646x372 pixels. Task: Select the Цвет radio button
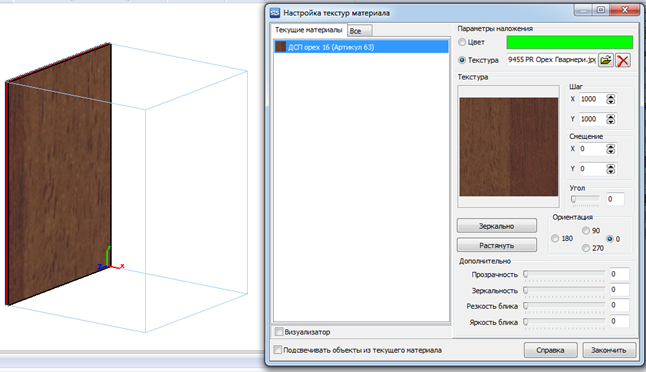click(462, 42)
